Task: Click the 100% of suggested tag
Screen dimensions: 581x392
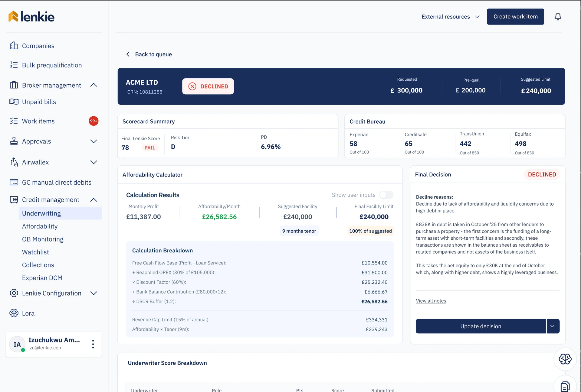Action: pyautogui.click(x=370, y=231)
